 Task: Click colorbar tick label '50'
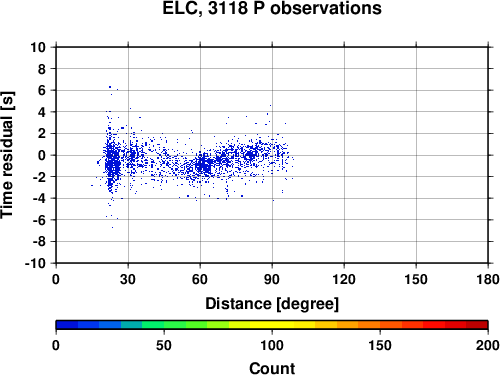click(x=164, y=345)
